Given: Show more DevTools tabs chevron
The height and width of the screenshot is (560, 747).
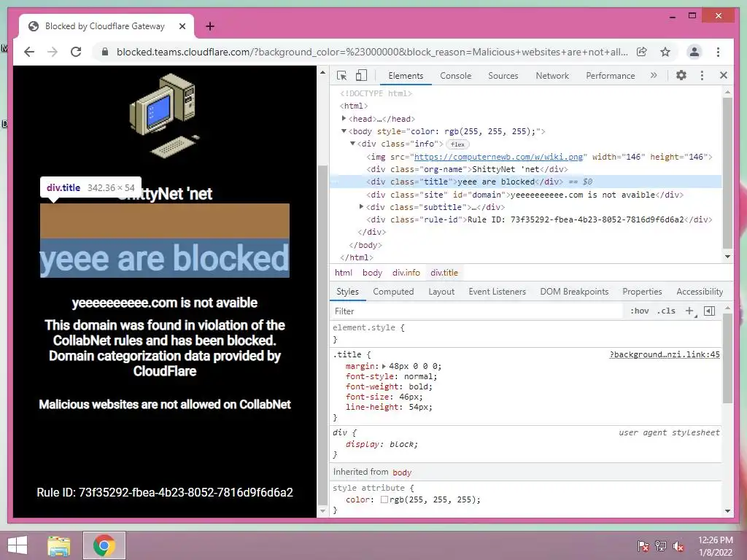Looking at the screenshot, I should pos(654,75).
